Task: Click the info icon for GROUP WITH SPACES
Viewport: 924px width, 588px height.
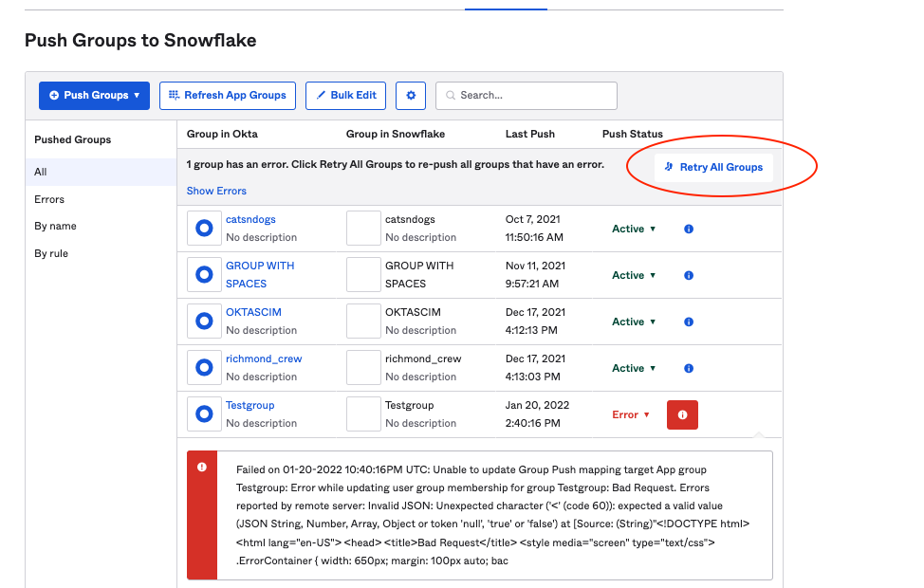Action: (688, 275)
